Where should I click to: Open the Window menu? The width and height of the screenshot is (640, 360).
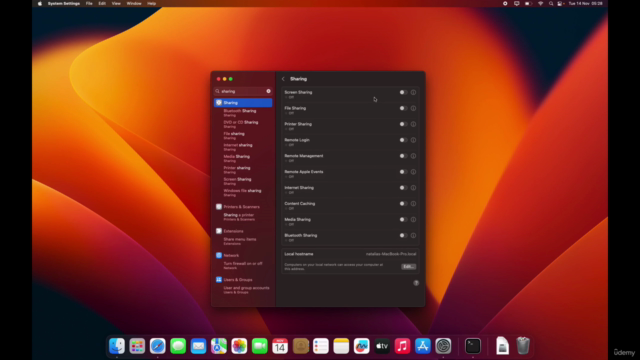click(134, 3)
